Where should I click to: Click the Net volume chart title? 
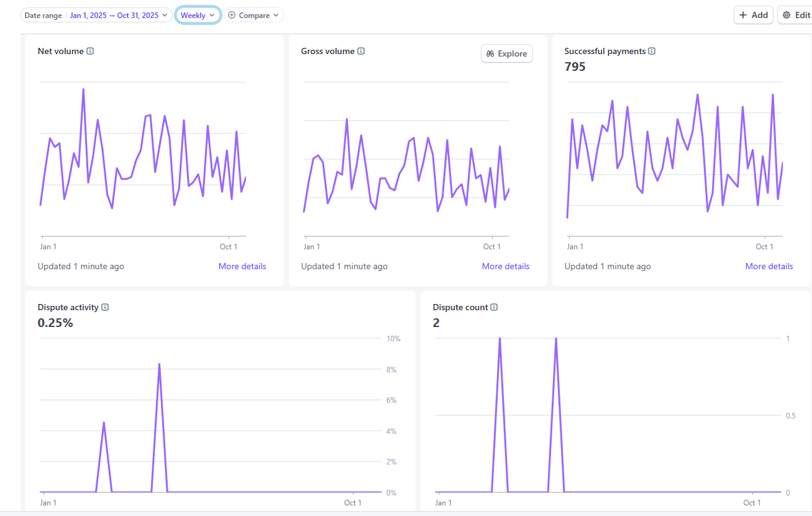click(60, 52)
